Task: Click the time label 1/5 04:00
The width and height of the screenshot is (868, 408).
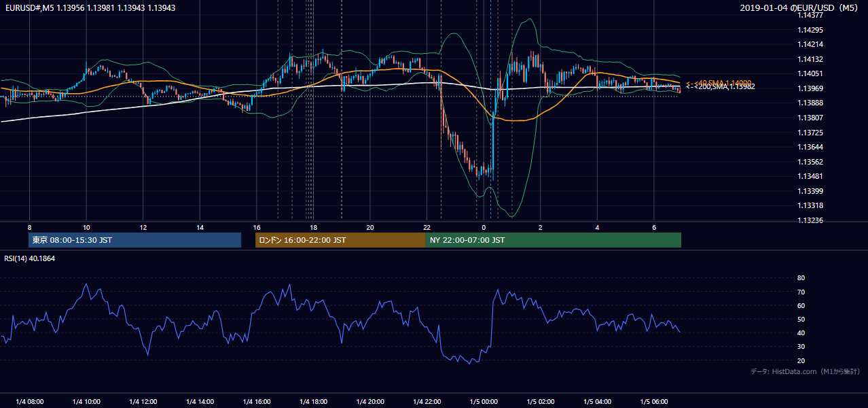Action: tap(597, 402)
